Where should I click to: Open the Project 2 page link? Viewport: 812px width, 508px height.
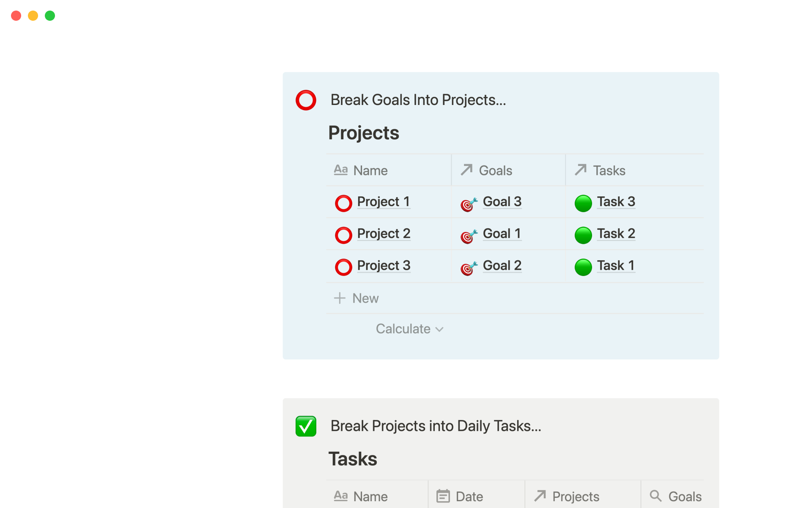point(384,234)
